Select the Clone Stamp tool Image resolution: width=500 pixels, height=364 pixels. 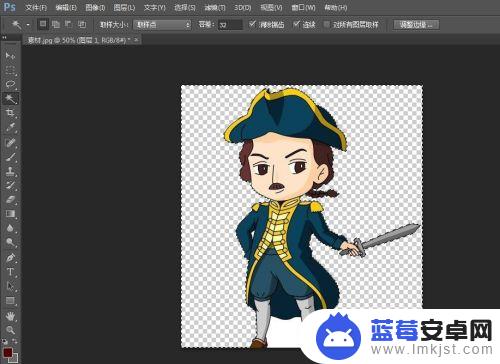10,171
